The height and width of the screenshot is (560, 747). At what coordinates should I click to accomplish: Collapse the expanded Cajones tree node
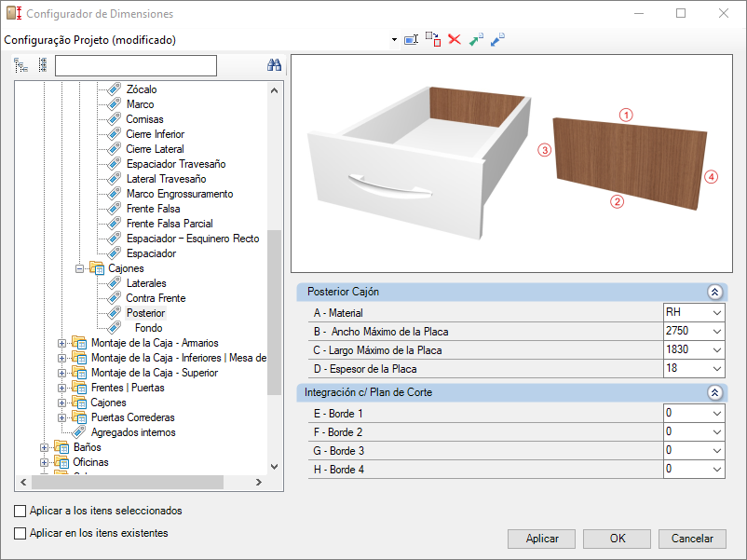[x=79, y=268]
